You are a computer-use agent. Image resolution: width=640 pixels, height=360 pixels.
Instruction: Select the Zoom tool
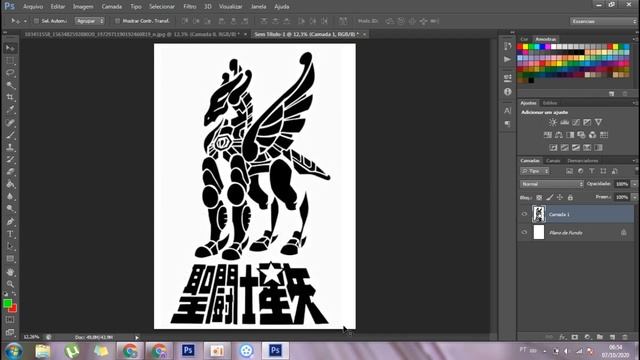pyautogui.click(x=10, y=284)
